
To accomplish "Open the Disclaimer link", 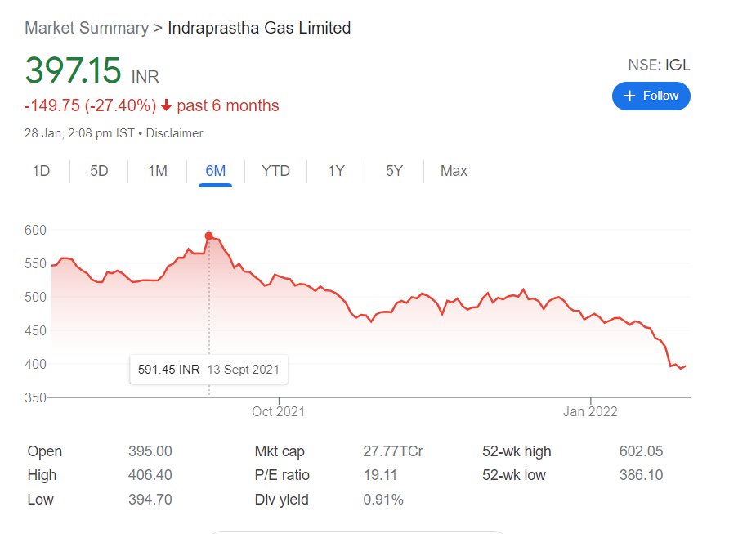I will pos(174,132).
